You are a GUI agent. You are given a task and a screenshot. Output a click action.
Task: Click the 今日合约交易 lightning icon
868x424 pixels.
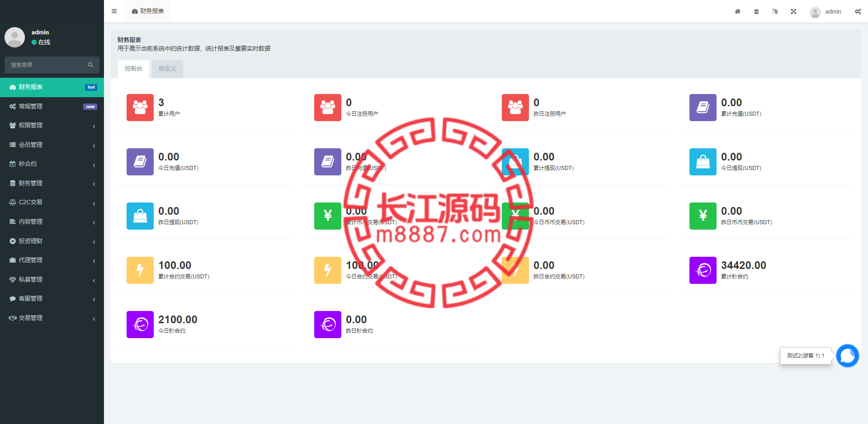(328, 270)
